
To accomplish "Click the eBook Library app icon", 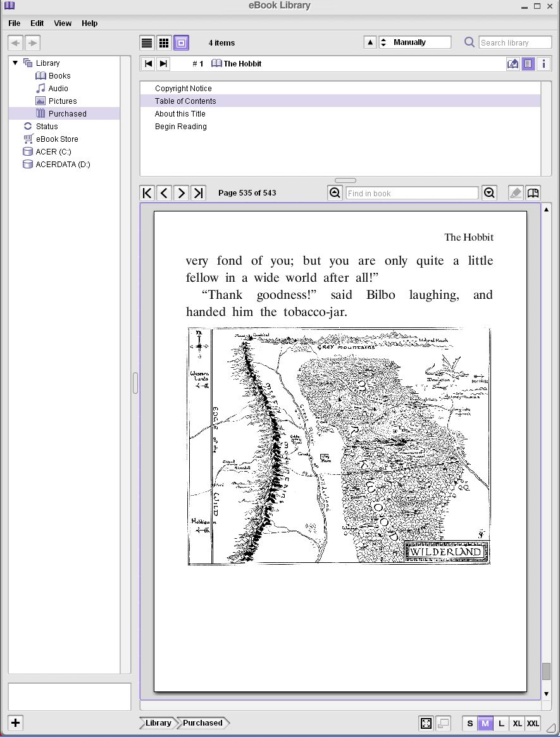I will tap(9, 6).
